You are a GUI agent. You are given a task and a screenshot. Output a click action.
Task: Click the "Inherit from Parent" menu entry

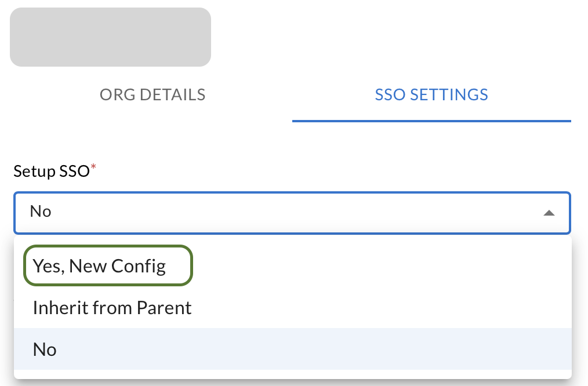coord(112,308)
